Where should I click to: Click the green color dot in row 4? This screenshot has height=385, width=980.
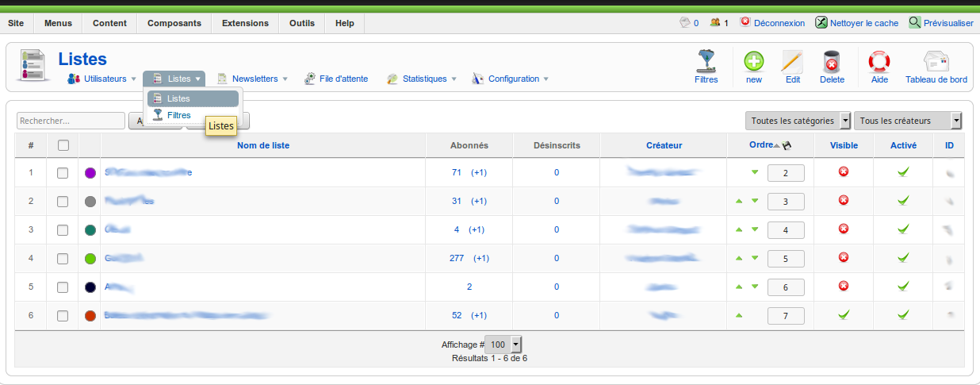tap(90, 259)
